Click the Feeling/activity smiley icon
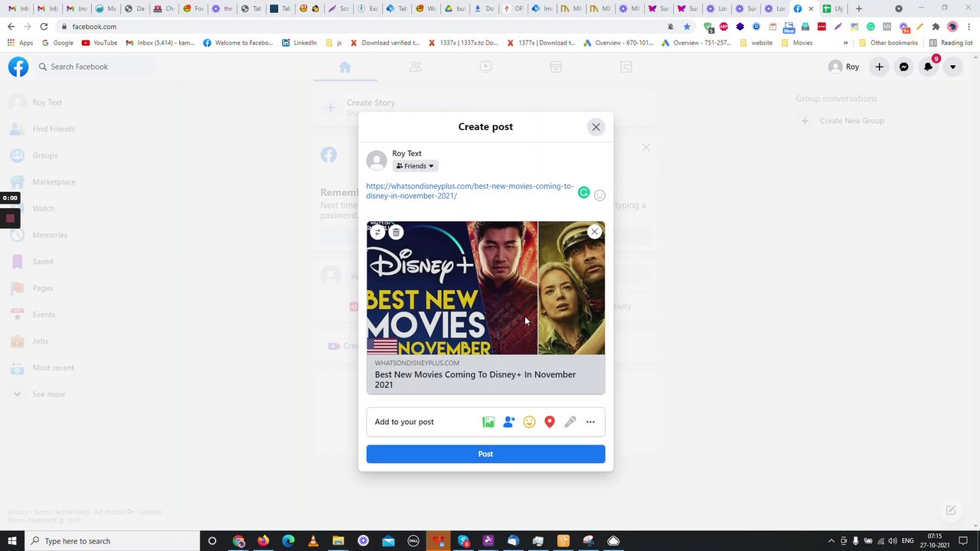Screen dimensions: 980x551 coord(529,422)
